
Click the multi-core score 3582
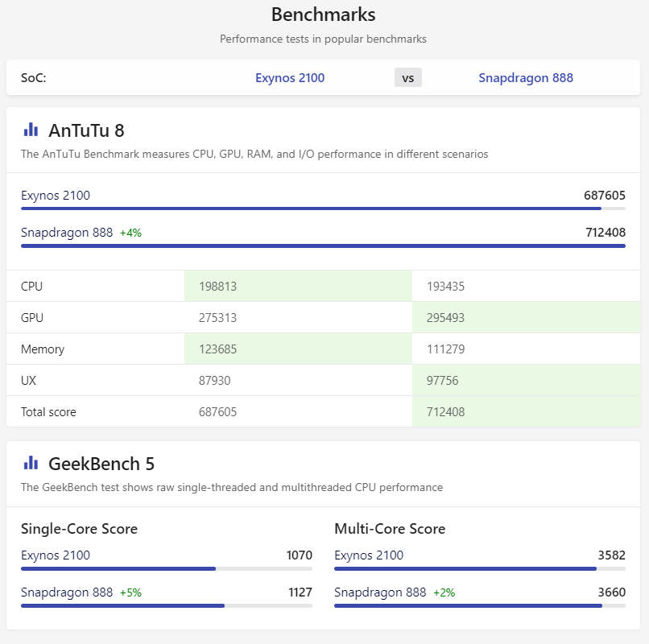(611, 555)
